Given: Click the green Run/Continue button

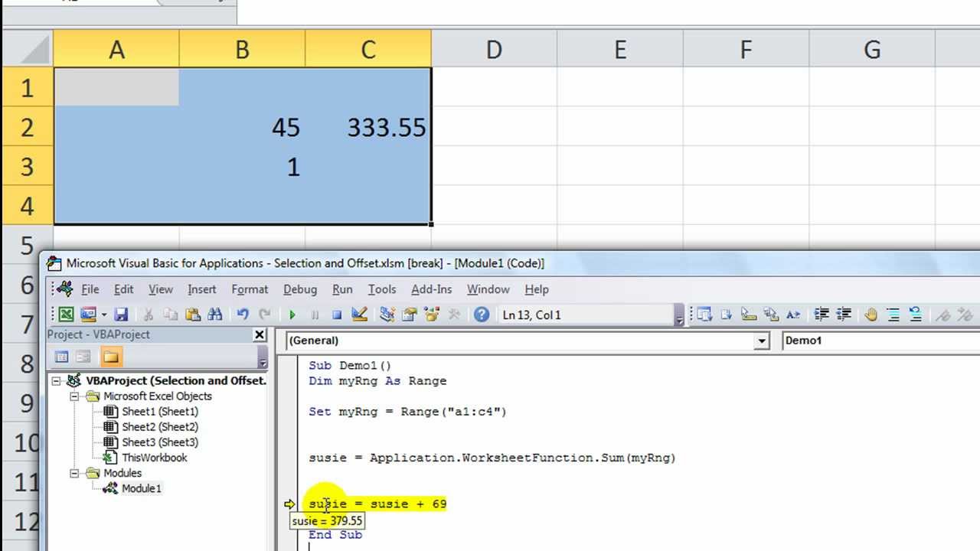Looking at the screenshot, I should point(292,315).
